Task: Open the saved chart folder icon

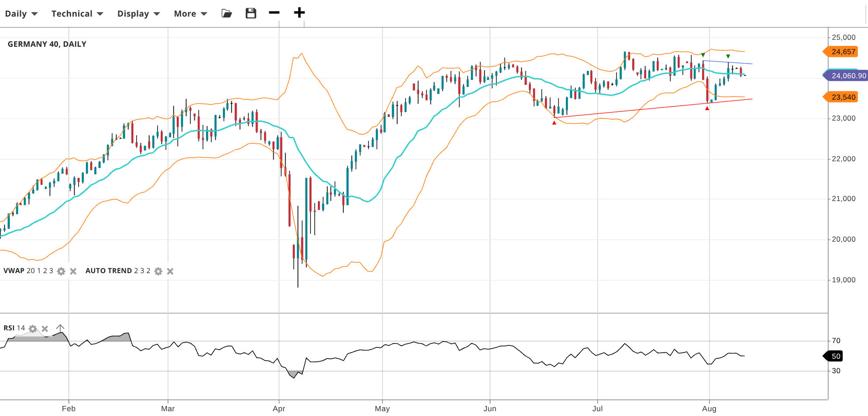Action: pyautogui.click(x=227, y=14)
